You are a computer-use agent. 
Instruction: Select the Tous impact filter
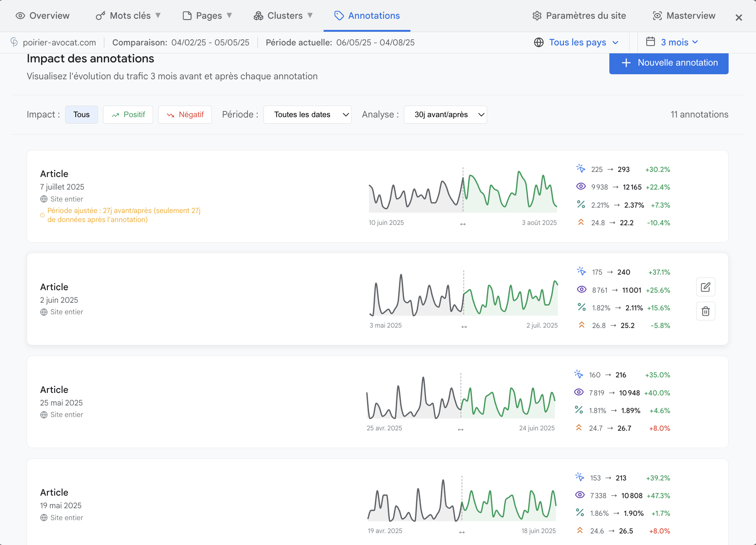(x=81, y=115)
